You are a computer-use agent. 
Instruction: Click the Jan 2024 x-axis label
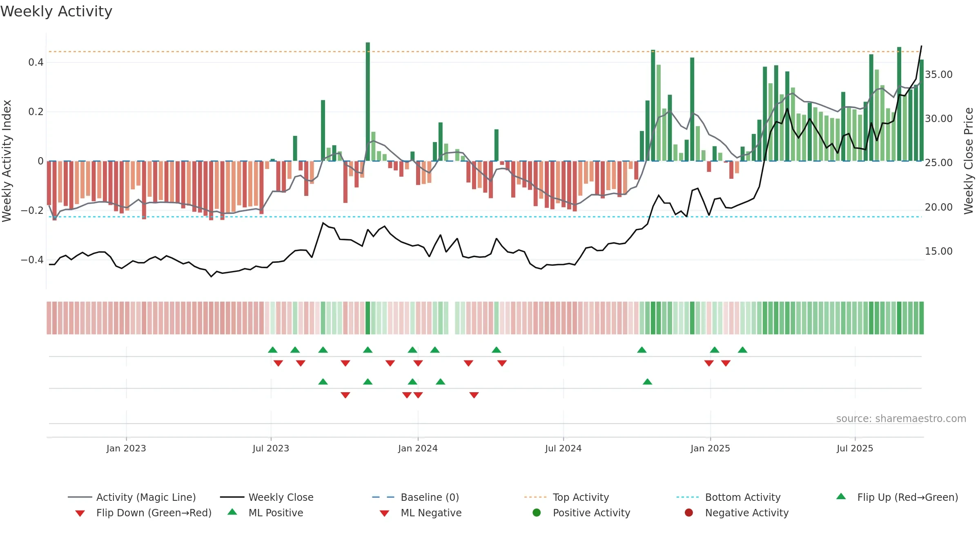tap(418, 448)
